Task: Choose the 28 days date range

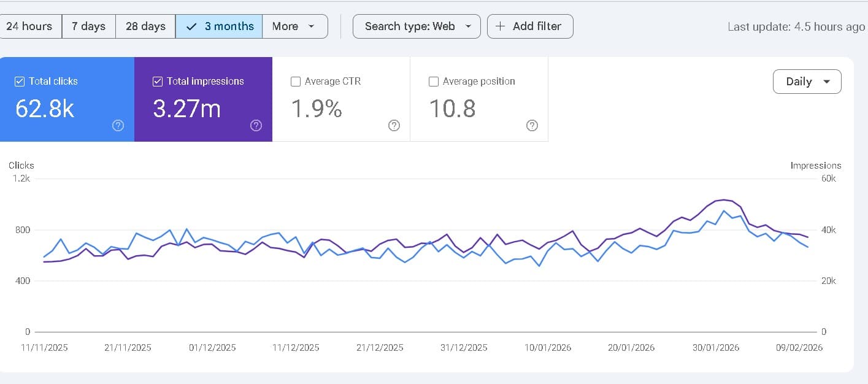Action: click(x=145, y=26)
